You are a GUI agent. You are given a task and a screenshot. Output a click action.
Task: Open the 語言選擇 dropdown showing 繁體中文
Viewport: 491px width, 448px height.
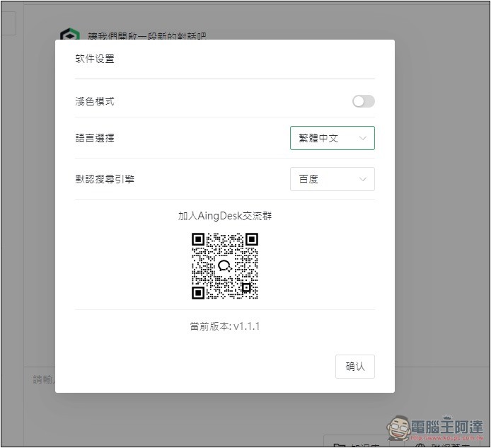pos(331,138)
